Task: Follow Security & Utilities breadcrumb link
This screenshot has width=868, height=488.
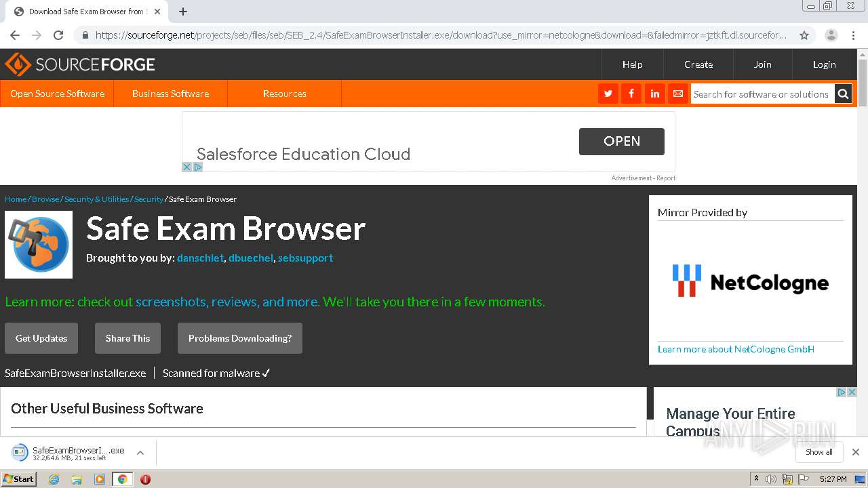Action: 97,199
